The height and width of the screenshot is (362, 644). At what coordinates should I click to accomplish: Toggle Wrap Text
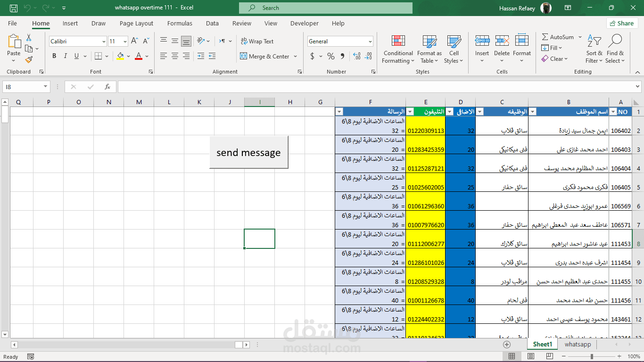(x=257, y=41)
